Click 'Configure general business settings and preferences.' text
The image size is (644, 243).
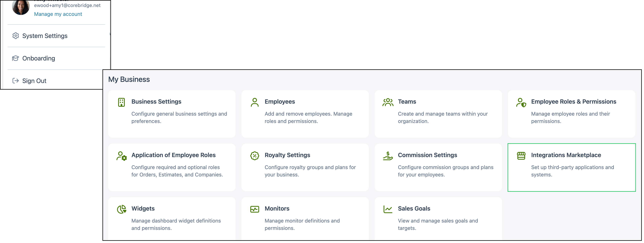179,117
